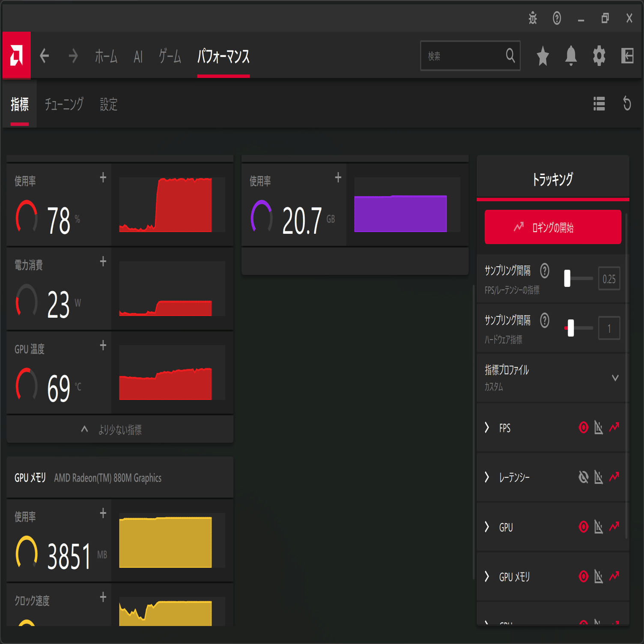Click the overlay icon in GPU row
The width and height of the screenshot is (644, 644).
coord(599,527)
